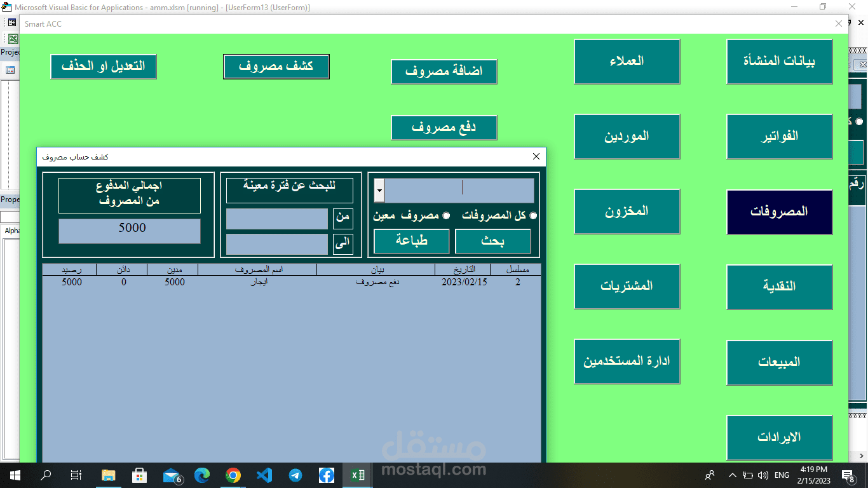This screenshot has height=488, width=868.
Task: Open the expense name combo box arrow
Action: [x=379, y=191]
